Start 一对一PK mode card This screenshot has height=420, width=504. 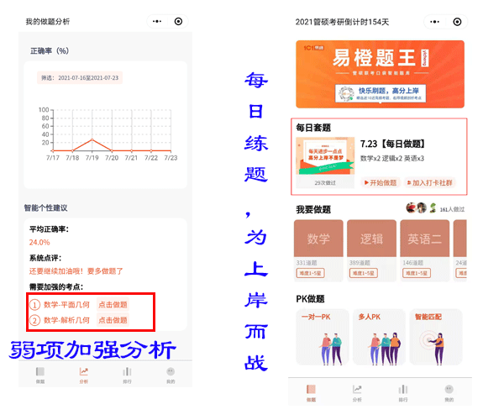pos(322,337)
